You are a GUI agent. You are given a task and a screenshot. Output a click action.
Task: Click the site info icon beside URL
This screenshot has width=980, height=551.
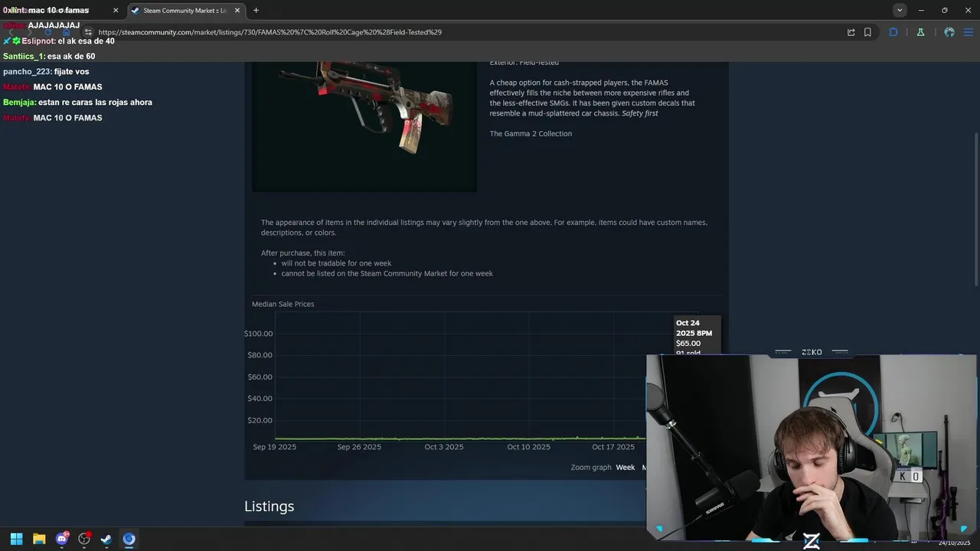[x=89, y=32]
